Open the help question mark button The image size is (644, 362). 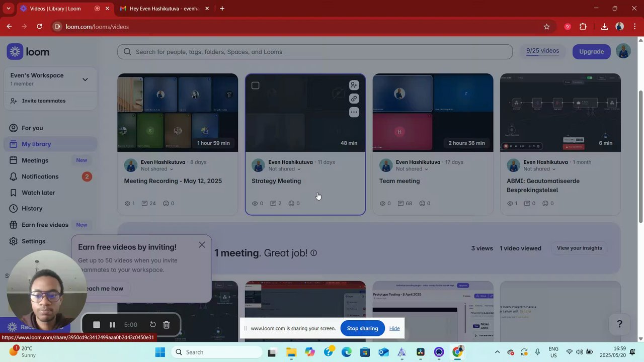619,324
